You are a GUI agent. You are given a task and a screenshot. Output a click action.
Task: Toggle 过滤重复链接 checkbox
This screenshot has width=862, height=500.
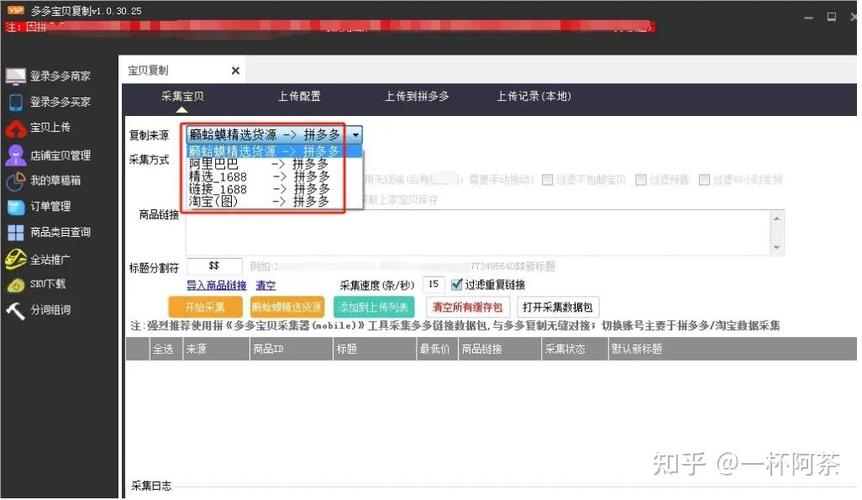(x=456, y=285)
